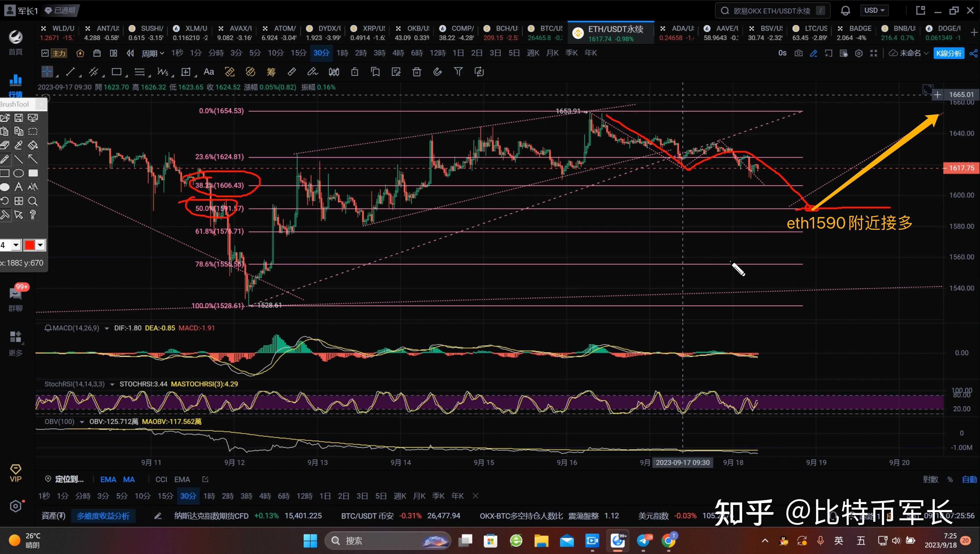Select the horizontal parallel lines tool

(x=140, y=72)
